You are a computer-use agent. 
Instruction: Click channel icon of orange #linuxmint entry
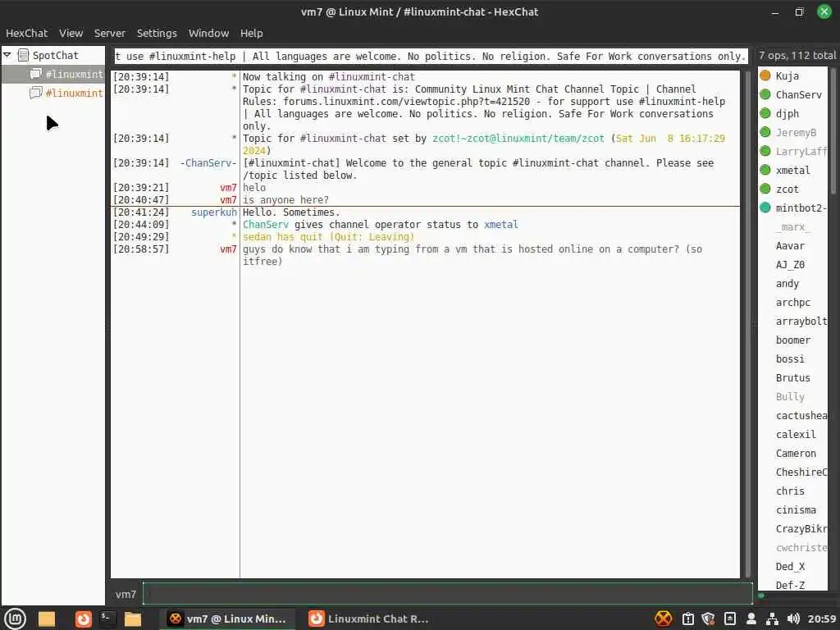tap(36, 93)
